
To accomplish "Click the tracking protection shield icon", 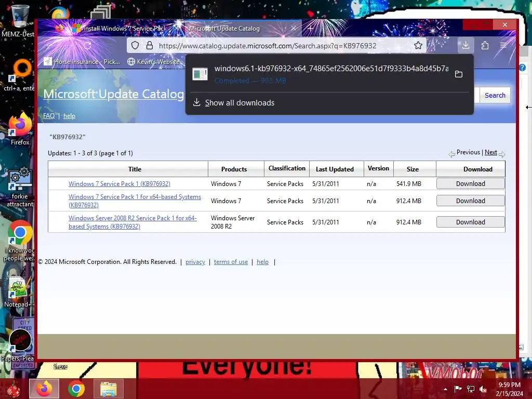I will point(135,45).
